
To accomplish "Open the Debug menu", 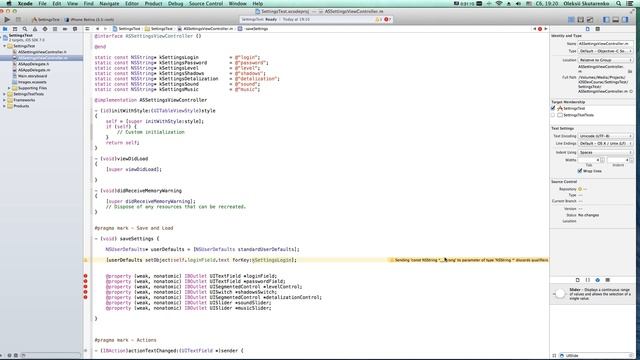I will [176, 3].
